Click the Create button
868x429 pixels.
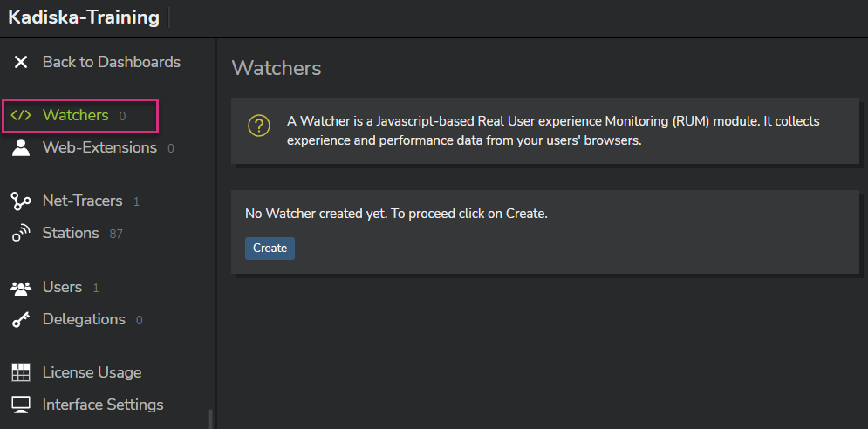tap(270, 249)
